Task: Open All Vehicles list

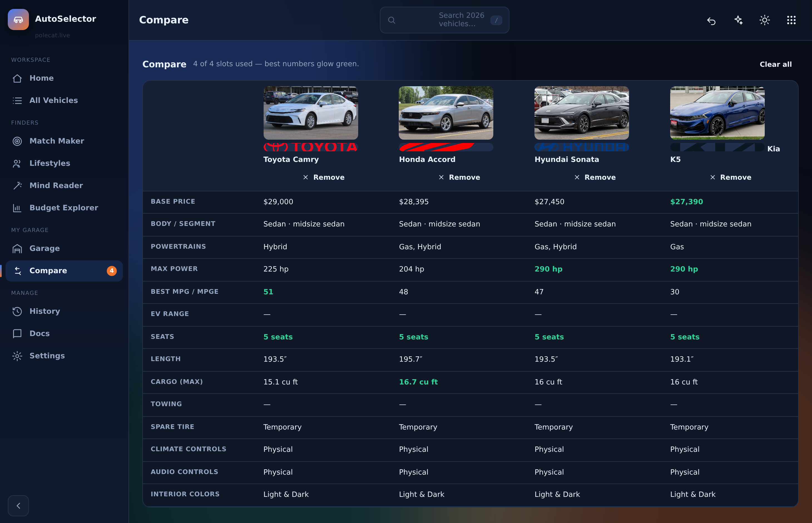Action: (64, 100)
